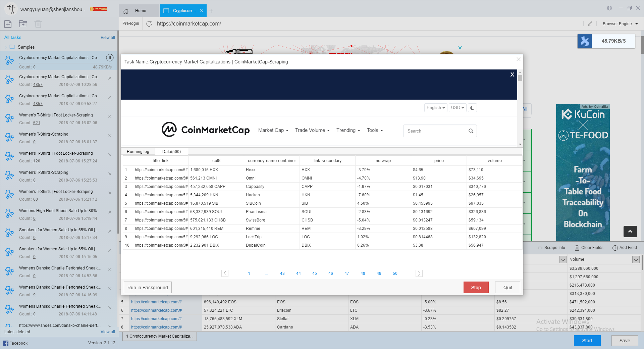
Task: Click Scrape Into button
Action: pyautogui.click(x=551, y=248)
